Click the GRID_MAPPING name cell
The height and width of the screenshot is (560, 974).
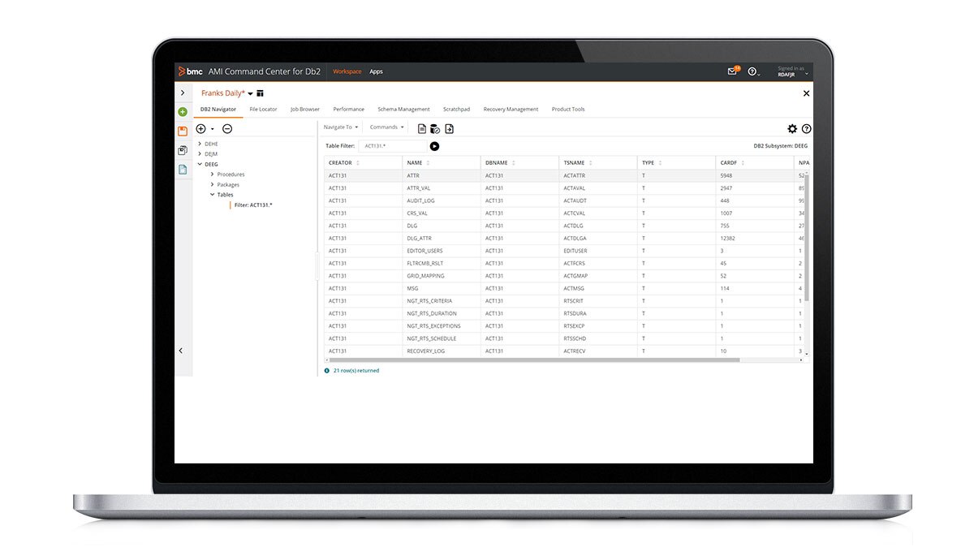point(442,276)
